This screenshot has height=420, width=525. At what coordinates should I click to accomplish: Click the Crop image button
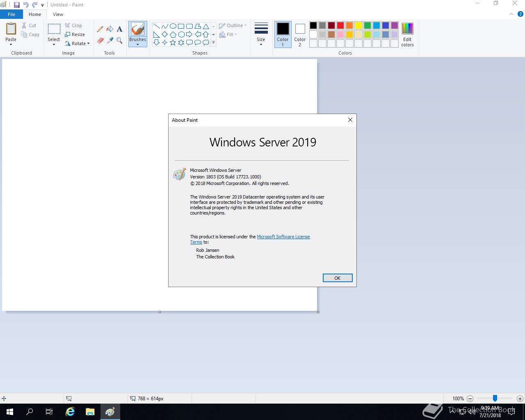[x=73, y=25]
